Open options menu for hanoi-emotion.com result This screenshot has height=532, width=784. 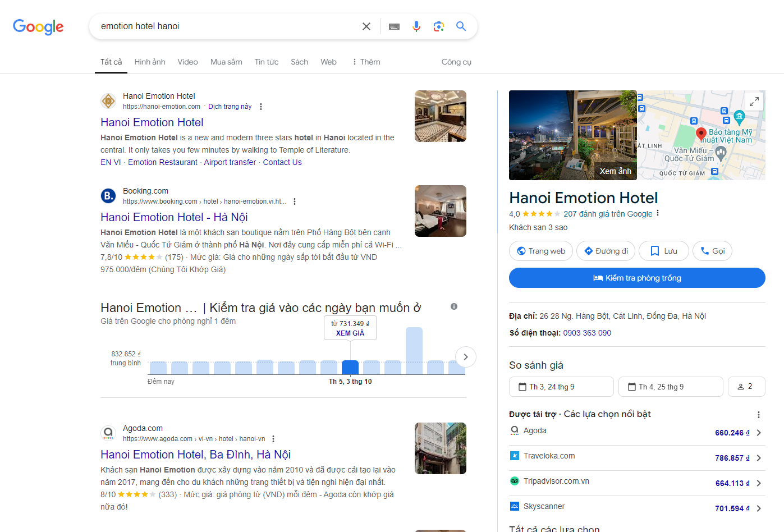(261, 107)
